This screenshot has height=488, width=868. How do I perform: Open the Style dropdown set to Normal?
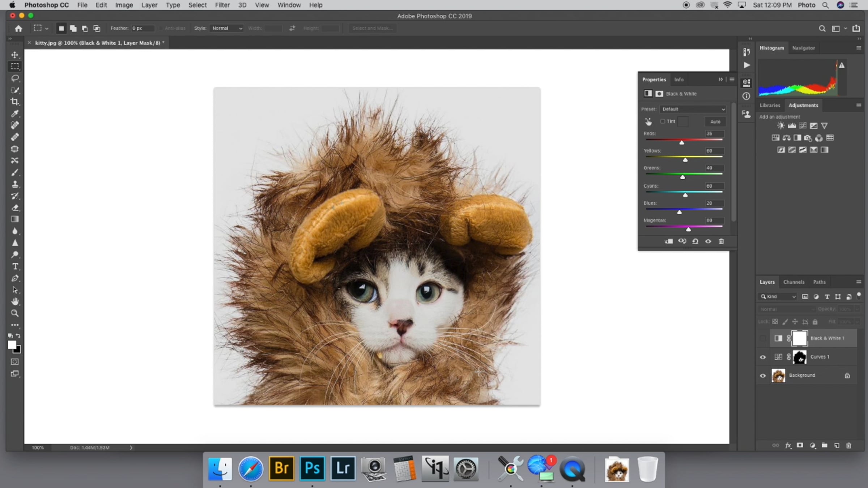(227, 28)
